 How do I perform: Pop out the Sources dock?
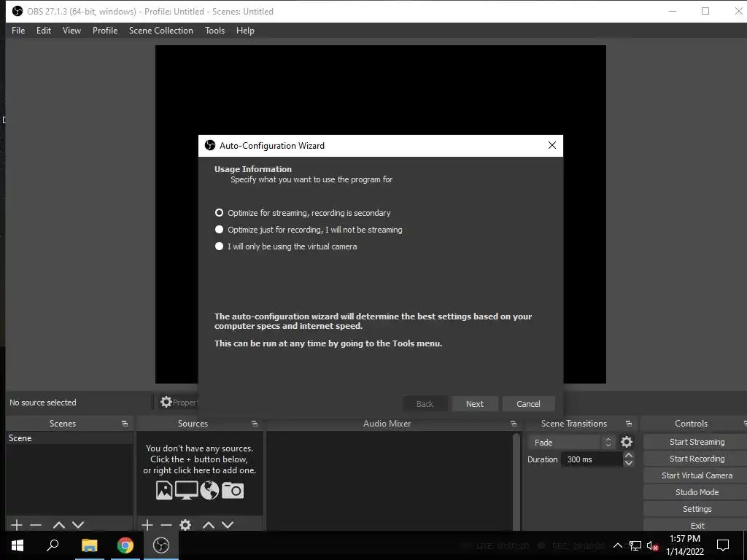255,424
